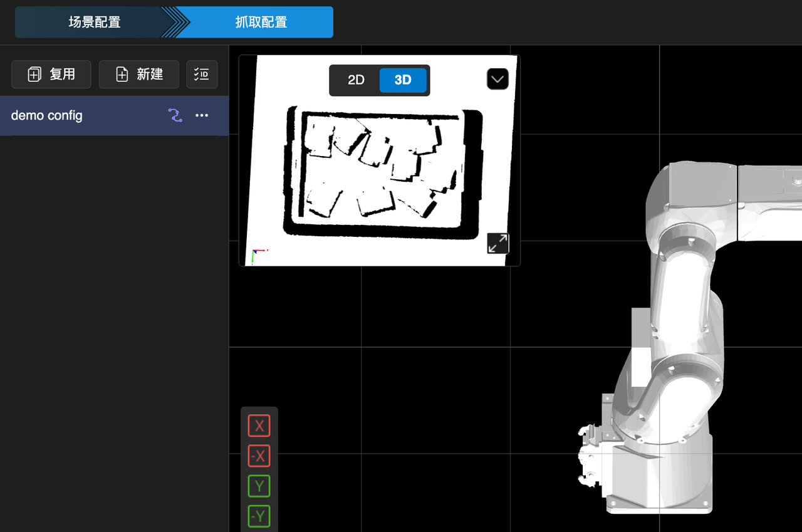Click the purple path icon on demo config
This screenshot has height=532, width=802.
[175, 115]
